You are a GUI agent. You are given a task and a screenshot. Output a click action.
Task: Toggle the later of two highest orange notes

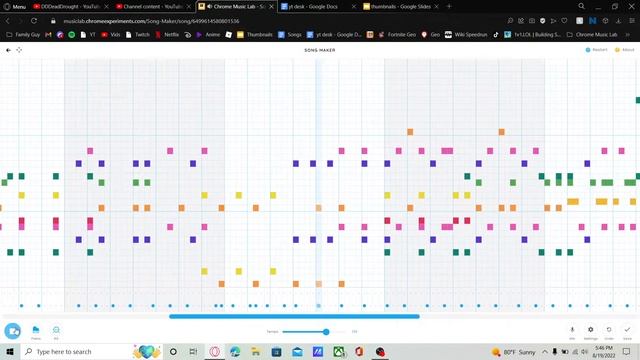[x=502, y=132]
